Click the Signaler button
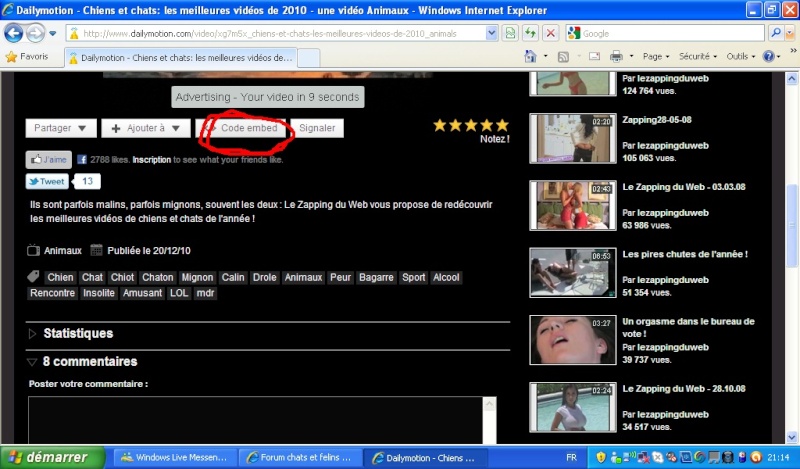The width and height of the screenshot is (800, 469). (x=317, y=128)
